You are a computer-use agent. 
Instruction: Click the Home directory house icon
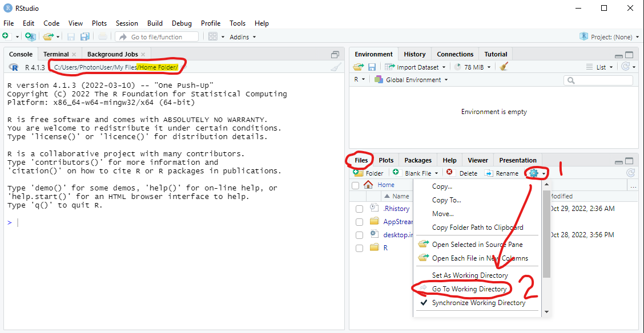[368, 185]
